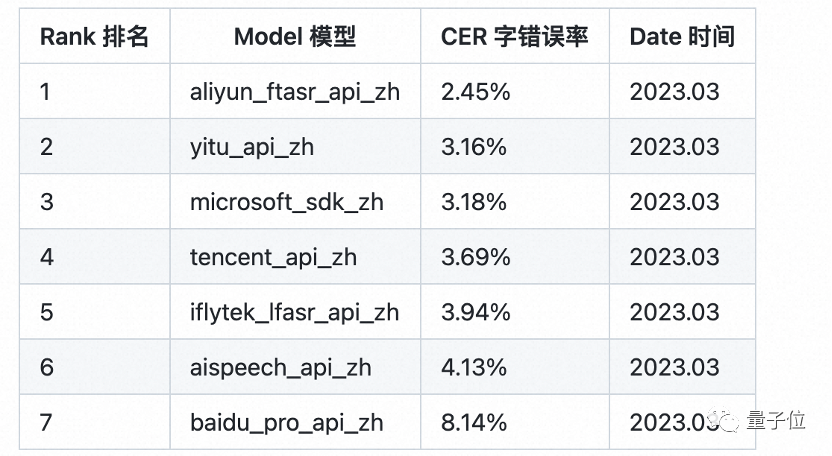The width and height of the screenshot is (832, 456).
Task: Select the tencent_api_zh model cell
Action: click(x=273, y=257)
